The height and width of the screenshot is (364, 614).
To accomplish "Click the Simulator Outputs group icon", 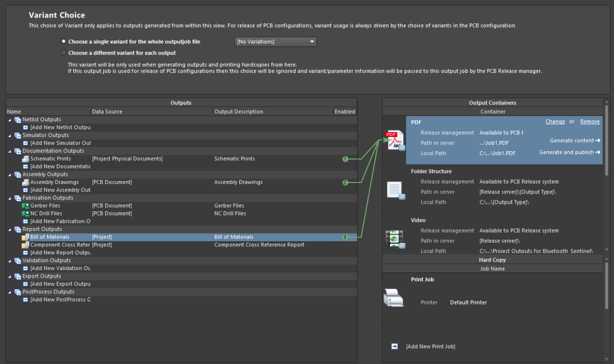I will pos(18,135).
